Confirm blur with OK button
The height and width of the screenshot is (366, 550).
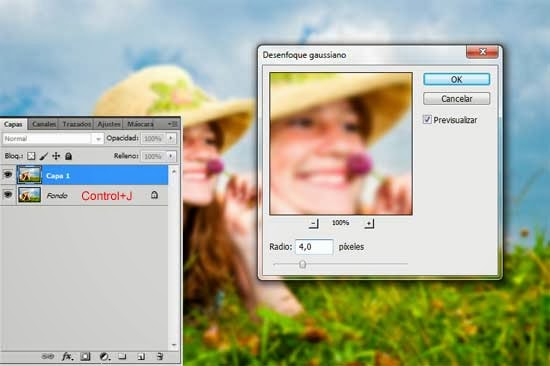[x=456, y=79]
